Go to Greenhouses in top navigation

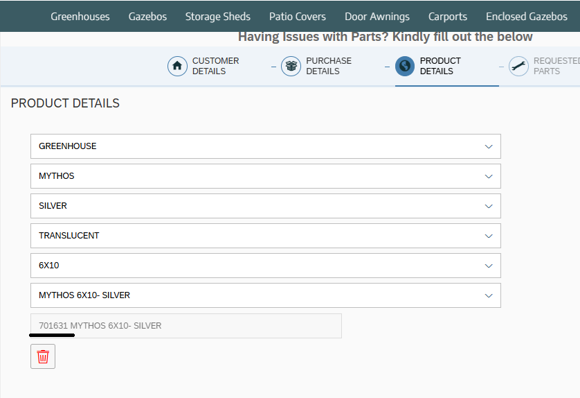pos(80,17)
